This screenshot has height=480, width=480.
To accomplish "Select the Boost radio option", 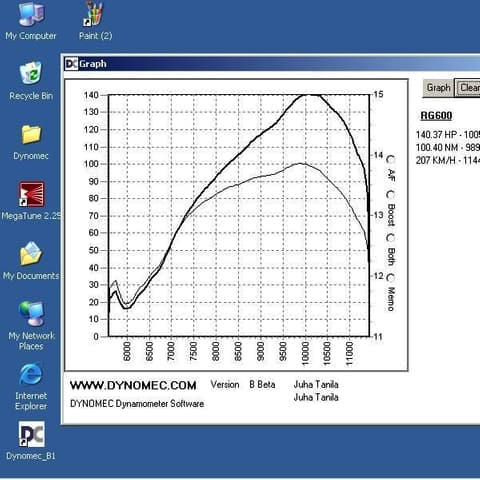I will tap(391, 194).
